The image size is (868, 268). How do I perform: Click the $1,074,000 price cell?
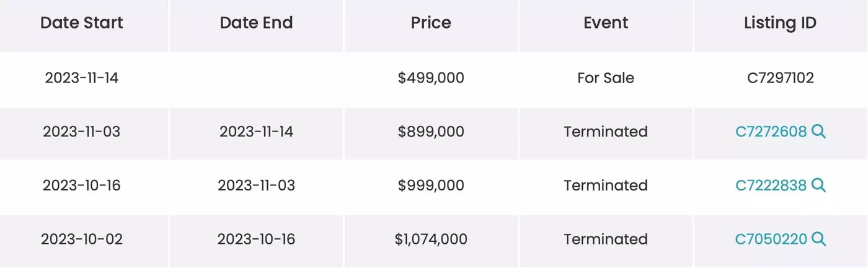431,239
